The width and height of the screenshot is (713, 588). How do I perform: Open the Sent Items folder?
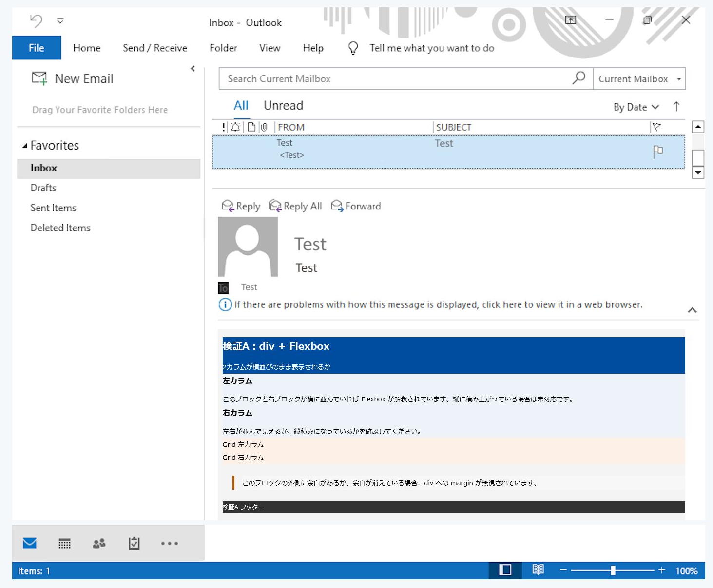tap(54, 208)
